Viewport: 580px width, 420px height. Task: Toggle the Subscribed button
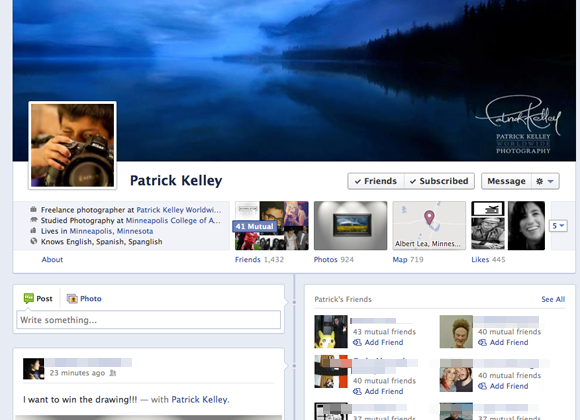(x=439, y=181)
